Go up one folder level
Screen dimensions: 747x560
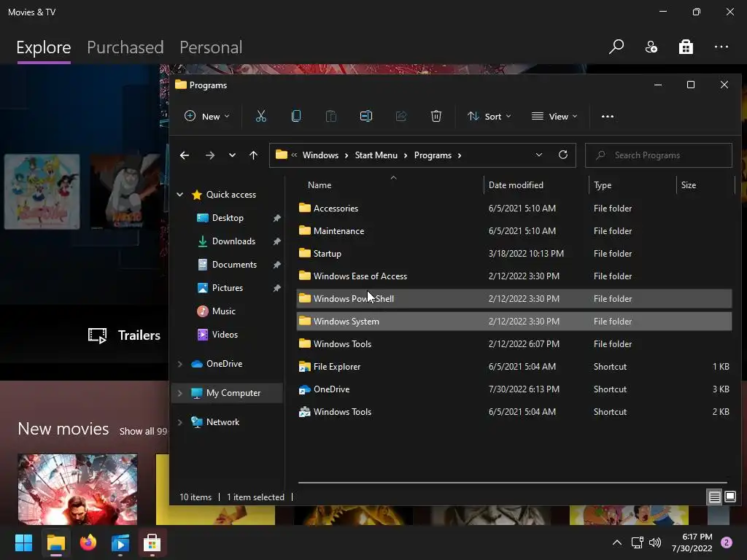[253, 155]
